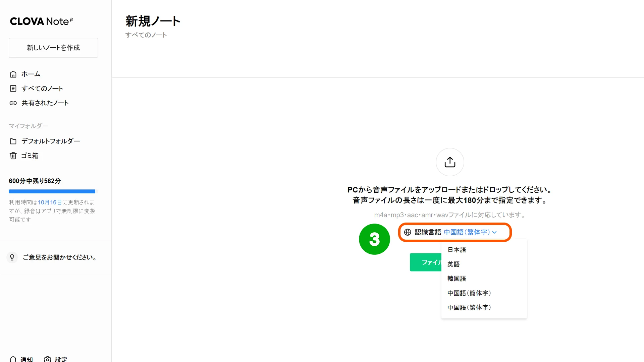This screenshot has width=644, height=362.
Task: Open the trash bin icon
Action: [13, 156]
